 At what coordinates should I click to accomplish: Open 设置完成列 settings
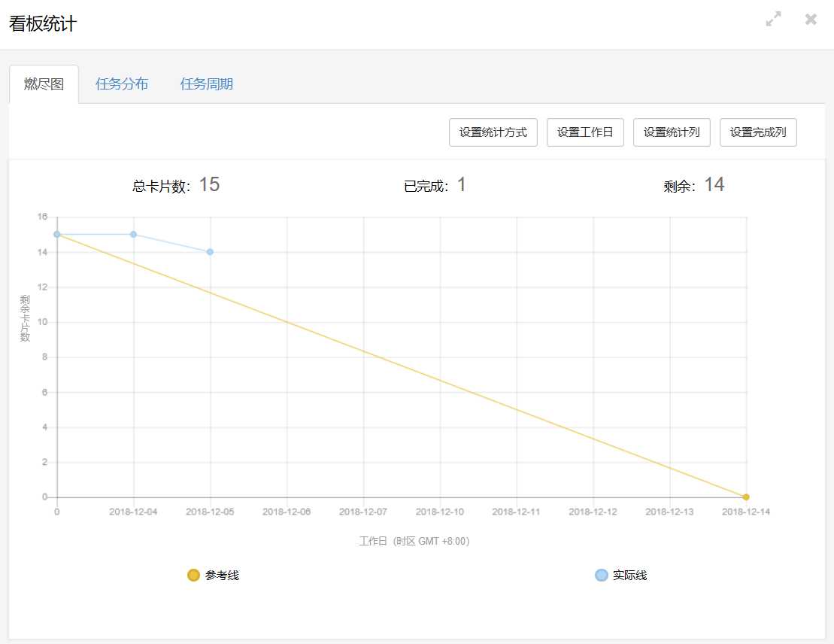tap(758, 132)
